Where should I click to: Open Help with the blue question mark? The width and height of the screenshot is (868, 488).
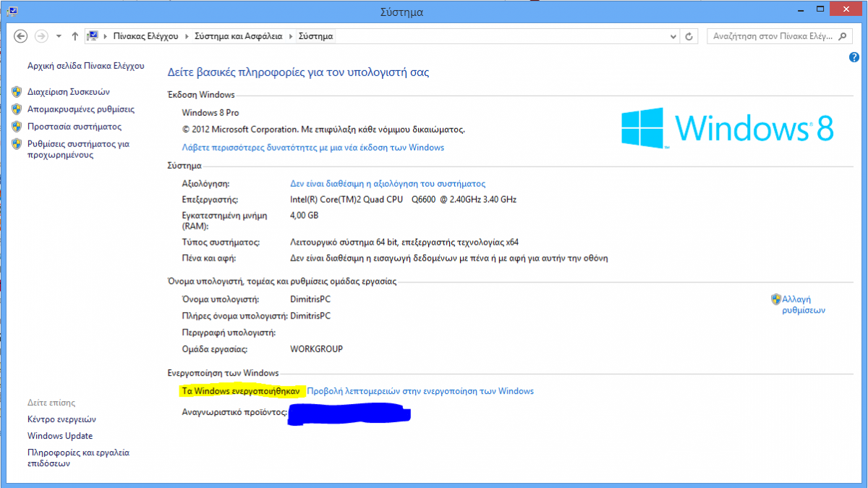854,57
